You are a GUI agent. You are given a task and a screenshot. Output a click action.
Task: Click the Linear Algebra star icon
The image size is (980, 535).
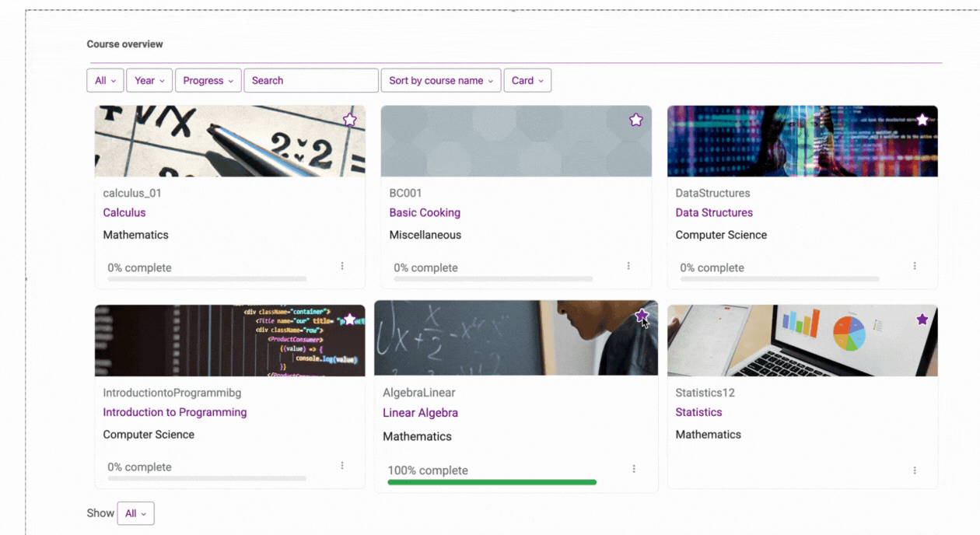642,315
